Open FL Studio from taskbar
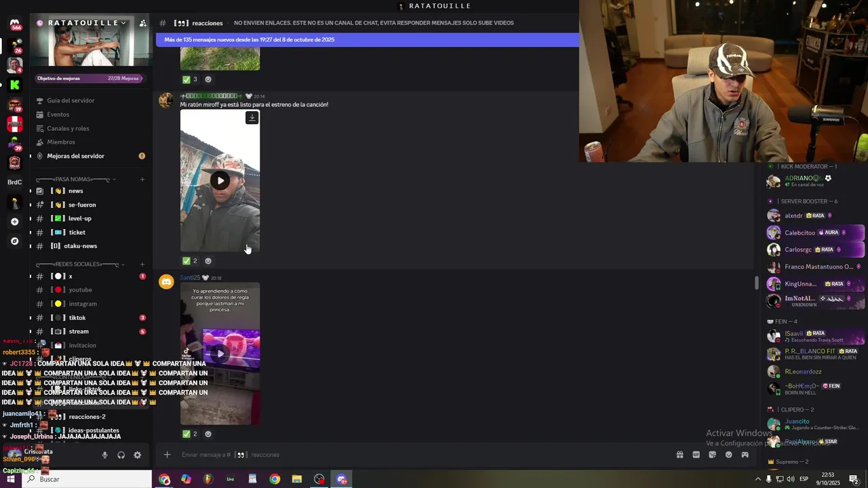Image resolution: width=868 pixels, height=488 pixels. [208, 479]
